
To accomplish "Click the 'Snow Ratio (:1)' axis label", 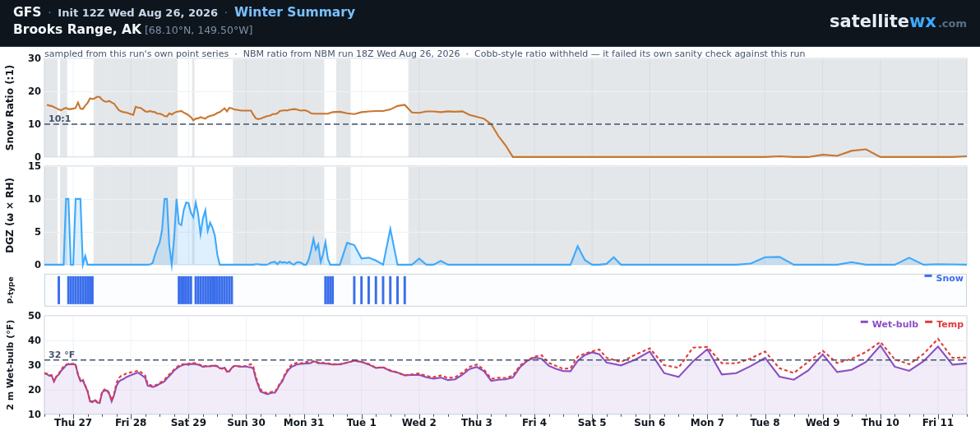I will click(x=10, y=108).
